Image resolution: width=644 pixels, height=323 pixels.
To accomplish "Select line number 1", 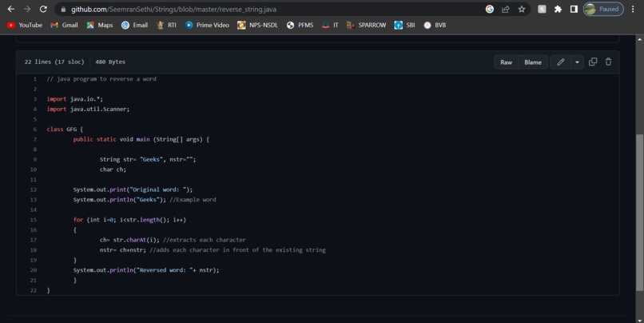I will click(35, 79).
